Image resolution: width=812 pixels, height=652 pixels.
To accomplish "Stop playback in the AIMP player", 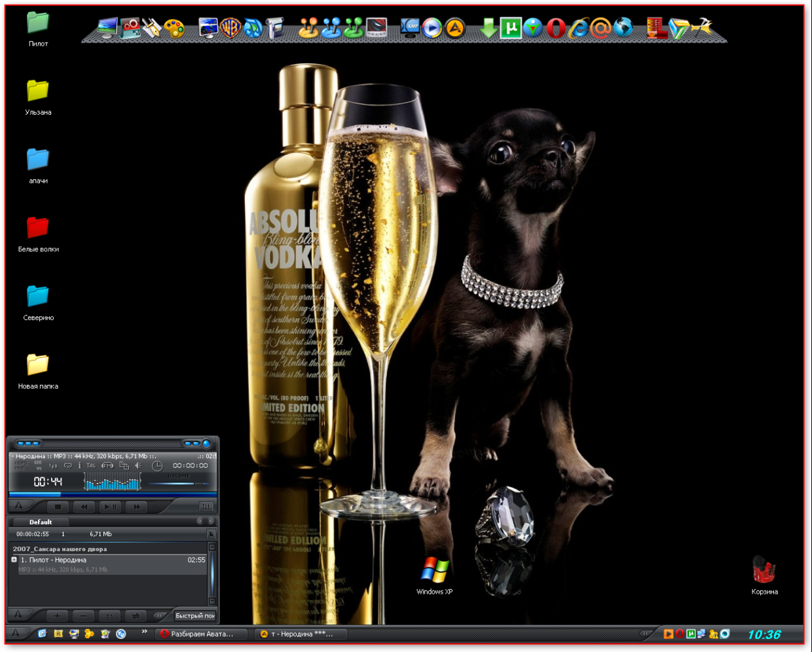I will tap(58, 507).
